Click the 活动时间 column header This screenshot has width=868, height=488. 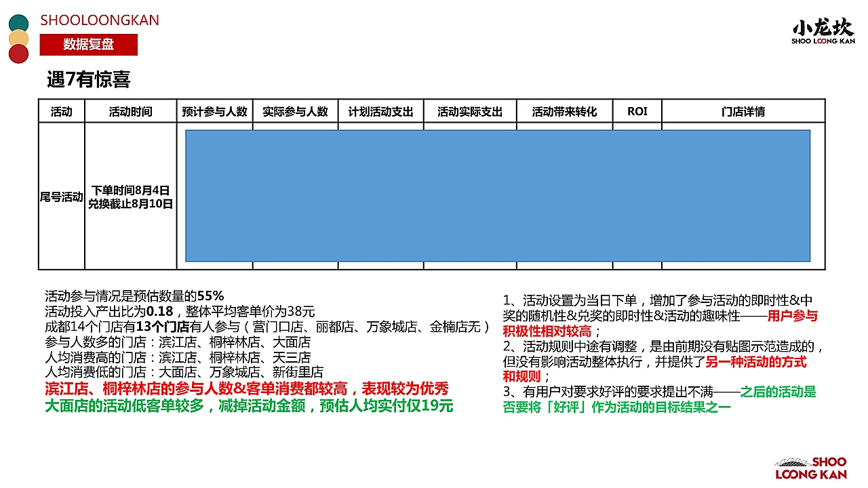[x=131, y=111]
